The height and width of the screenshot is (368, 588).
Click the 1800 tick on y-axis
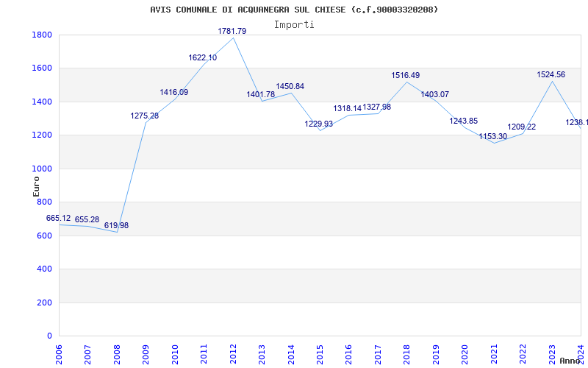pyautogui.click(x=42, y=35)
